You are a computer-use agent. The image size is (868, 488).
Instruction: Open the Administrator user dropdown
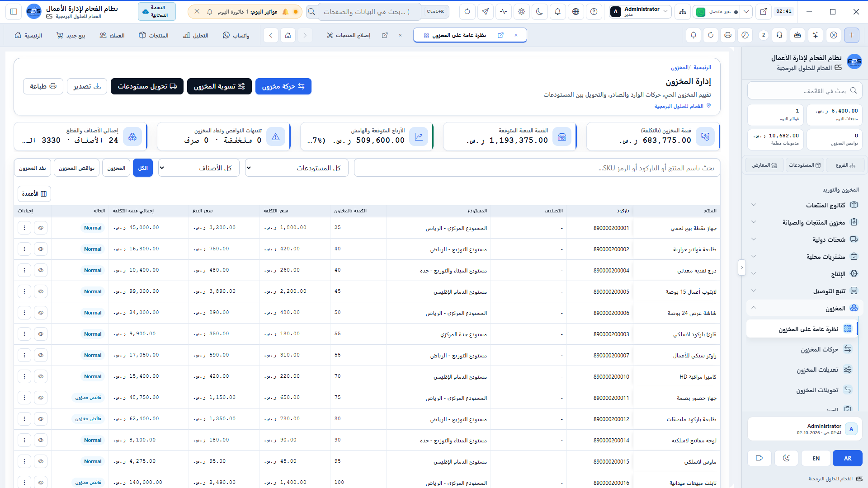(x=640, y=12)
